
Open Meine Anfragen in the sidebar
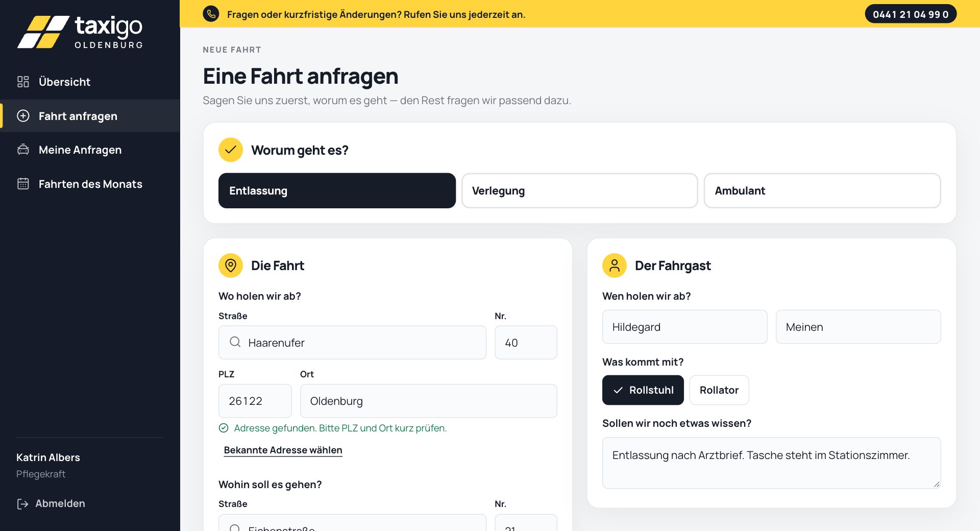[90, 150]
